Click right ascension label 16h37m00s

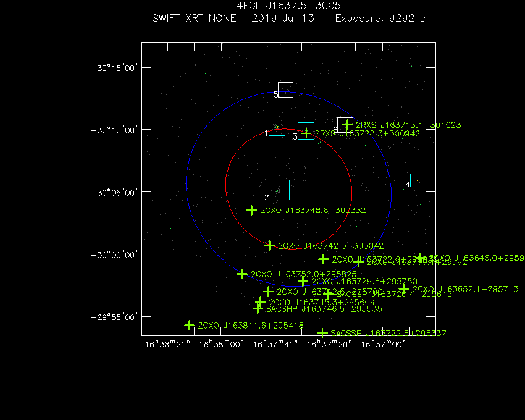click(384, 344)
